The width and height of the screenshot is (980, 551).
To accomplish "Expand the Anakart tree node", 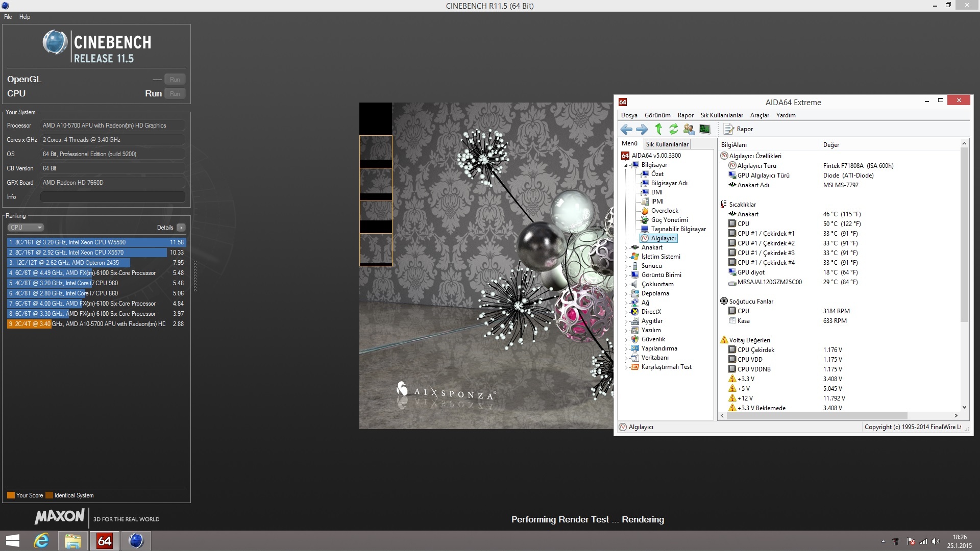I will [x=626, y=248].
